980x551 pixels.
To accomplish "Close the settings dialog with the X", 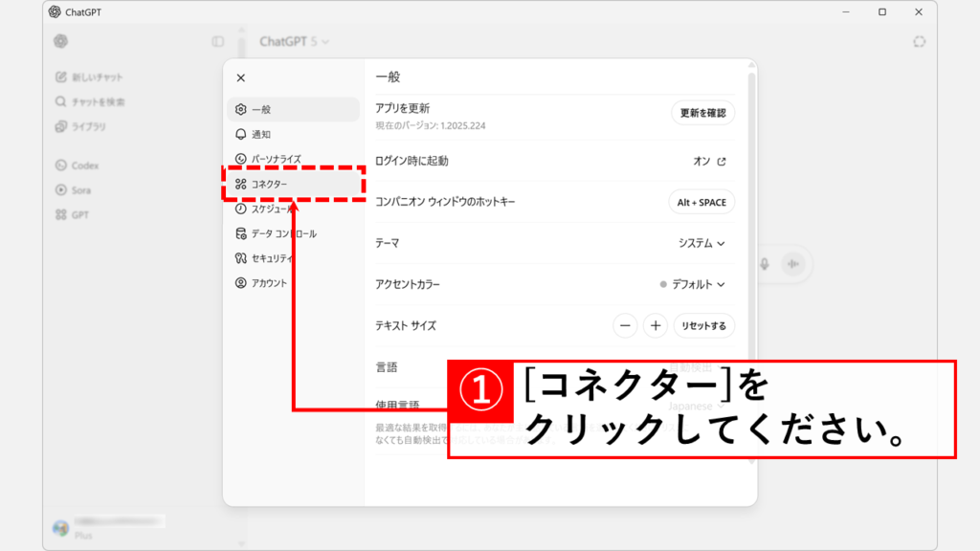I will (x=240, y=78).
